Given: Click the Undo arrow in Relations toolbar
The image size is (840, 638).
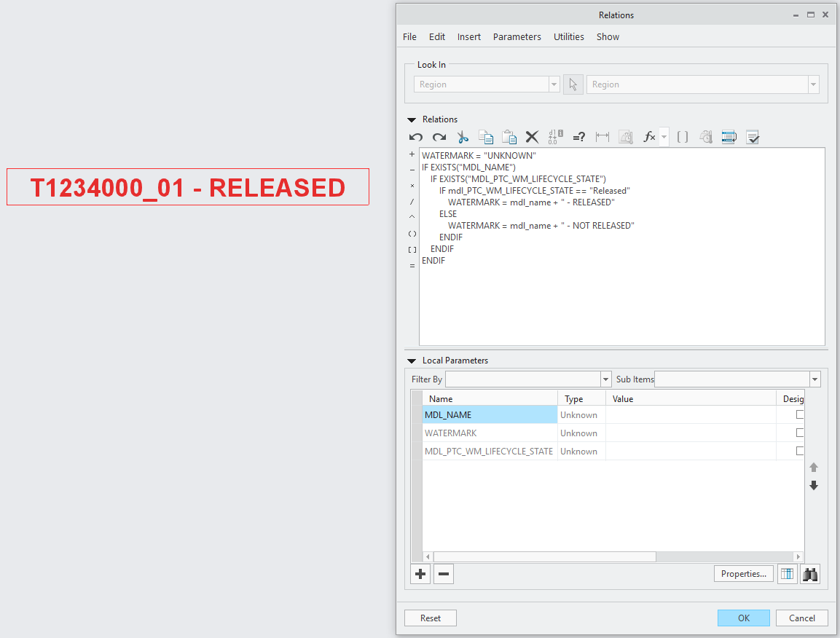Looking at the screenshot, I should pos(416,137).
